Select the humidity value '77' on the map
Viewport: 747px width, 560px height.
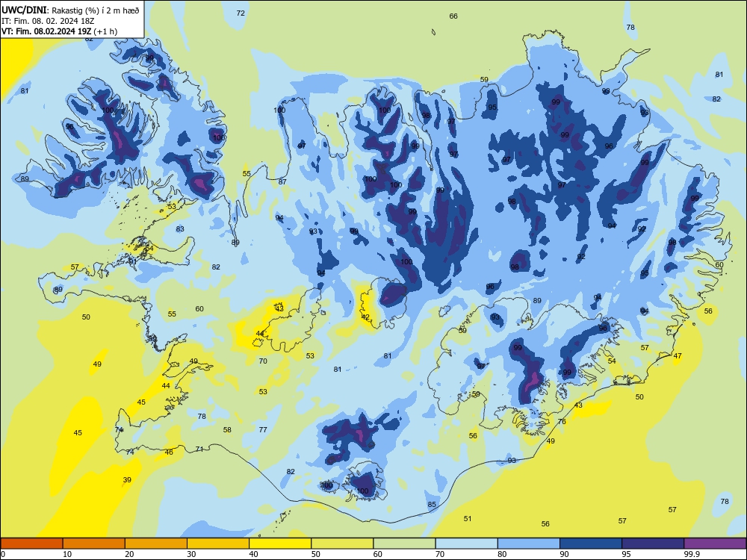263,429
